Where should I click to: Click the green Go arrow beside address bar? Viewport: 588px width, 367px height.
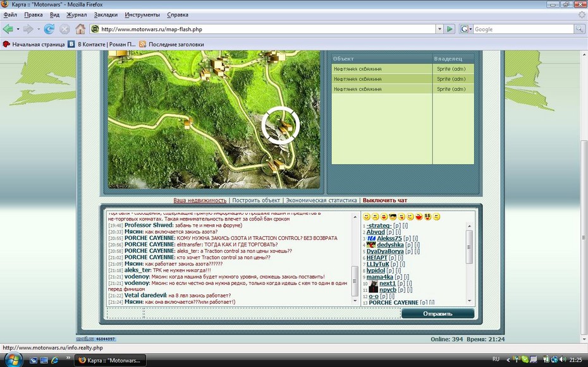pos(450,29)
